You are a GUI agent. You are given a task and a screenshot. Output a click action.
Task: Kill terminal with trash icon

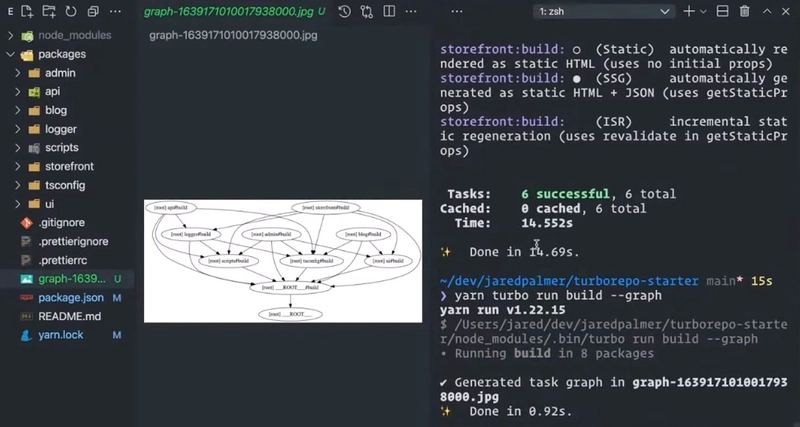(x=745, y=11)
